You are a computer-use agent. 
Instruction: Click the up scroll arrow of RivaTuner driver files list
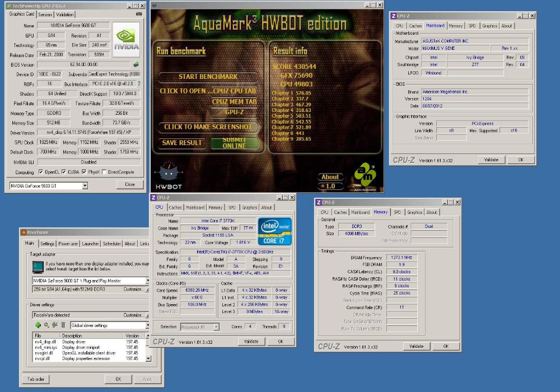(x=147, y=335)
